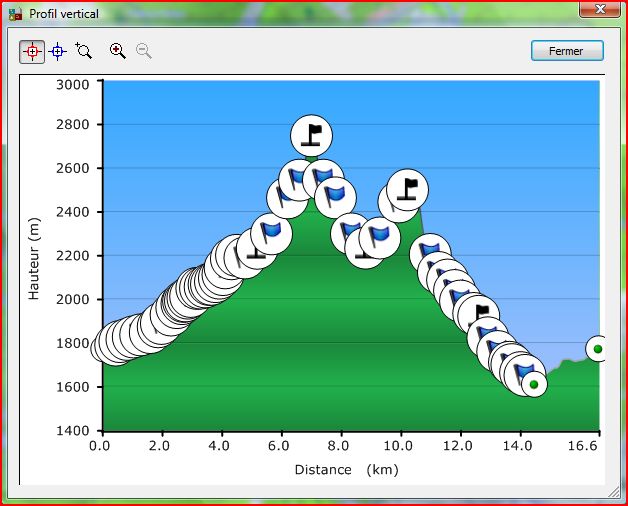The image size is (628, 506).
Task: Click the blue flag just right of the summit
Action: coord(336,195)
